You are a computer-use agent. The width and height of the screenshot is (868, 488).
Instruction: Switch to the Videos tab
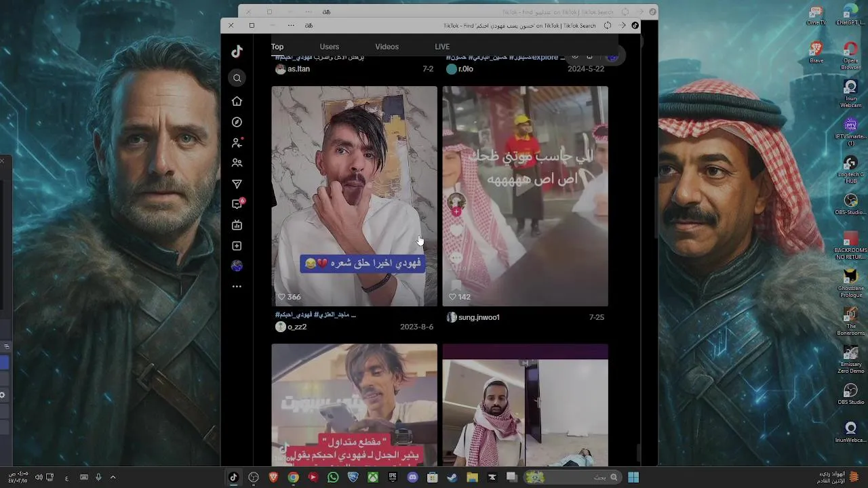click(x=387, y=47)
